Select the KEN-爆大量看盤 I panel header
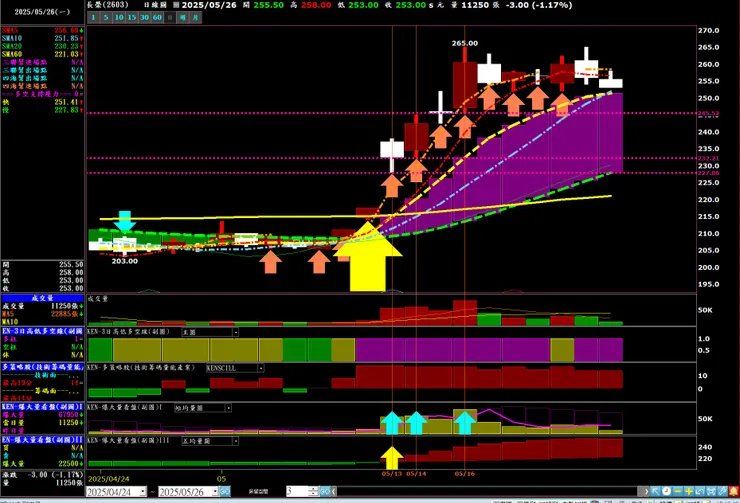 42,407
